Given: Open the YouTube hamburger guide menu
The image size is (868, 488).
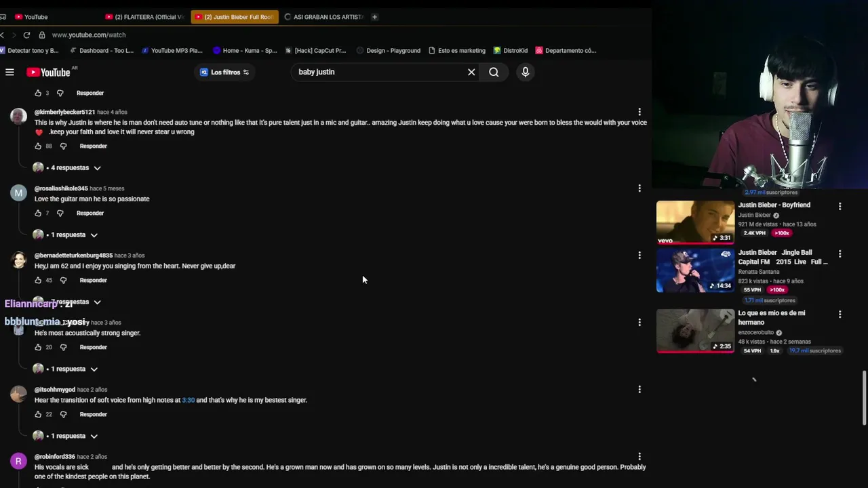Looking at the screenshot, I should 9,72.
